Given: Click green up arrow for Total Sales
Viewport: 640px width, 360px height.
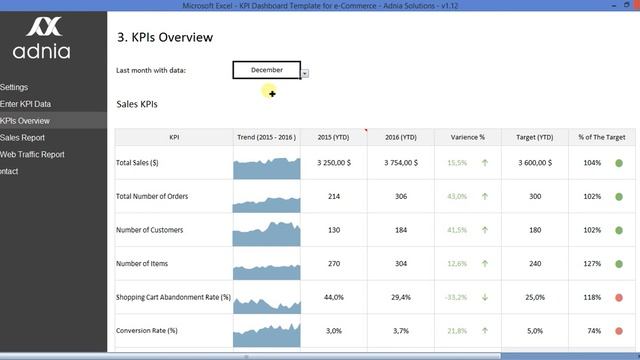Looking at the screenshot, I should 485,163.
